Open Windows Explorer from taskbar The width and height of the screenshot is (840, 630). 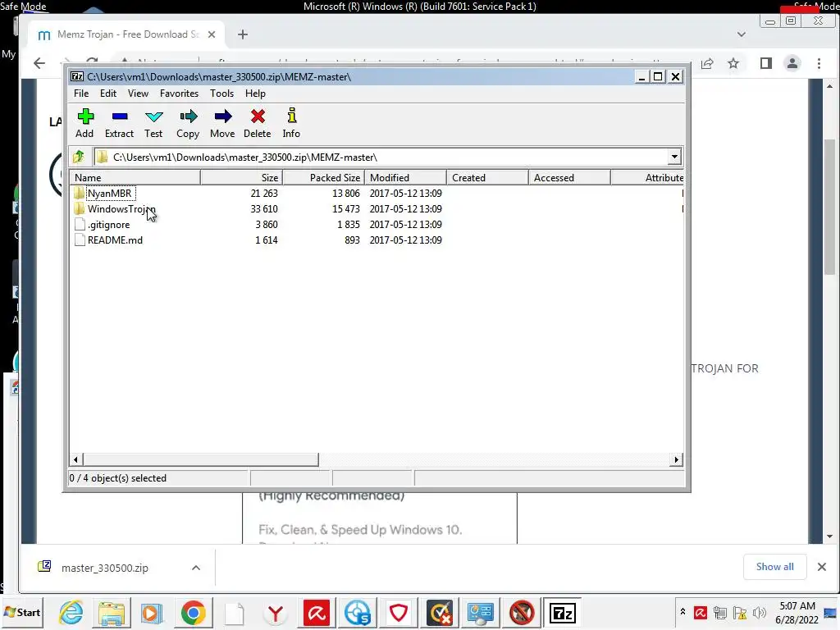tap(112, 613)
